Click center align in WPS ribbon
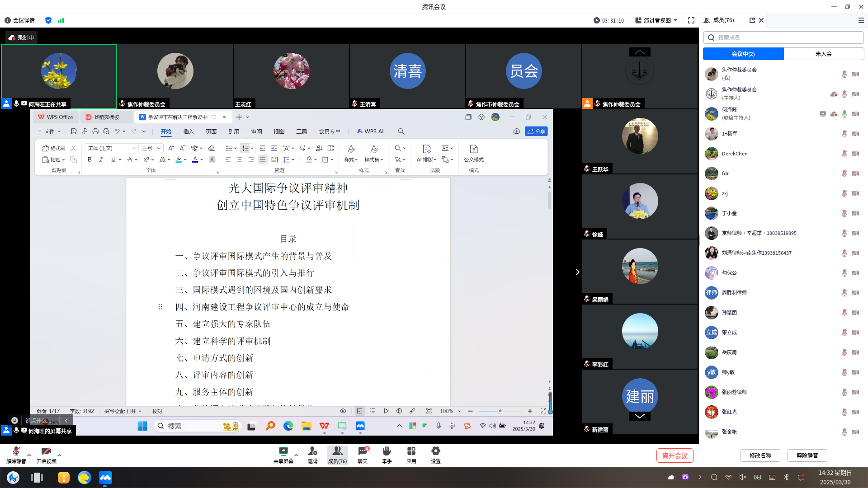The width and height of the screenshot is (868, 488). click(x=240, y=160)
